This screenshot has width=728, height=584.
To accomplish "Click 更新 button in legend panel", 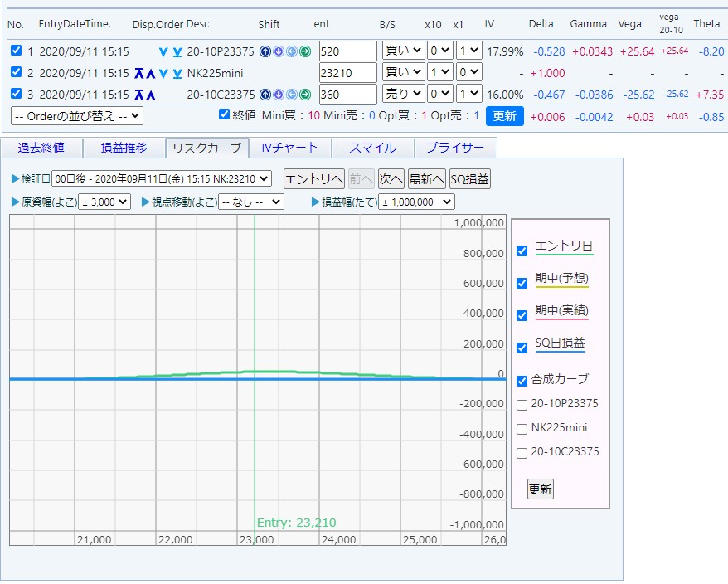I will click(541, 489).
